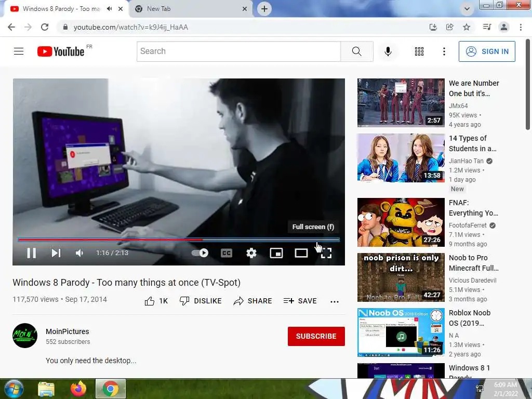Enter full screen mode icon
The height and width of the screenshot is (399, 532).
pos(326,253)
